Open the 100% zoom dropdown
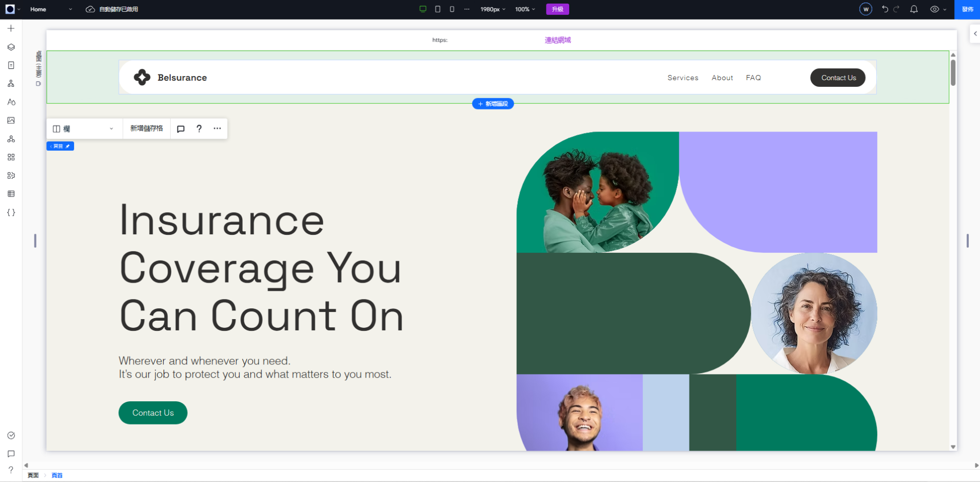The height and width of the screenshot is (482, 980). 525,9
